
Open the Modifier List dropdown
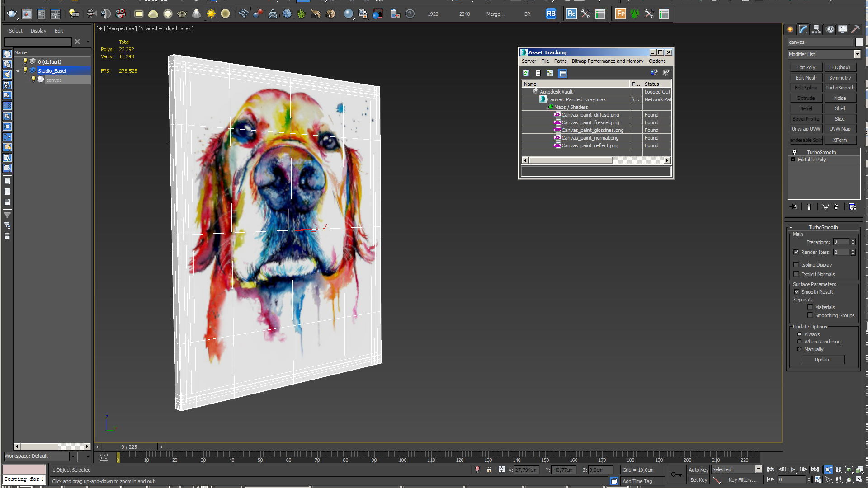(857, 54)
